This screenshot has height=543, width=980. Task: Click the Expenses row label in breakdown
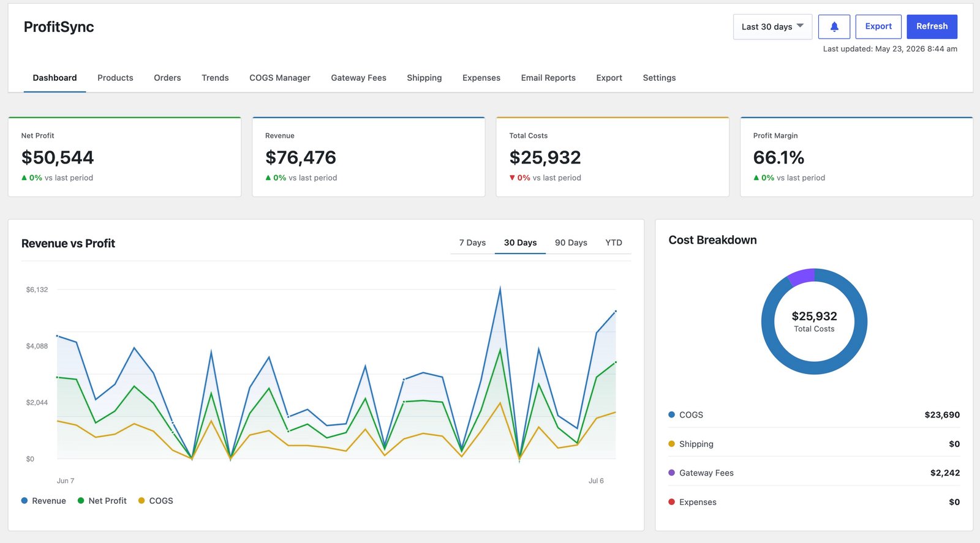pyautogui.click(x=698, y=502)
